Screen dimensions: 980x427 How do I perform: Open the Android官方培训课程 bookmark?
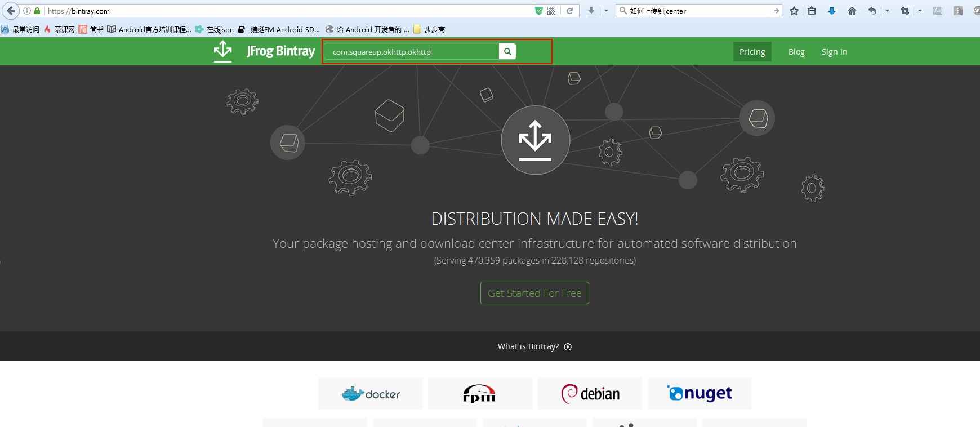click(x=149, y=29)
